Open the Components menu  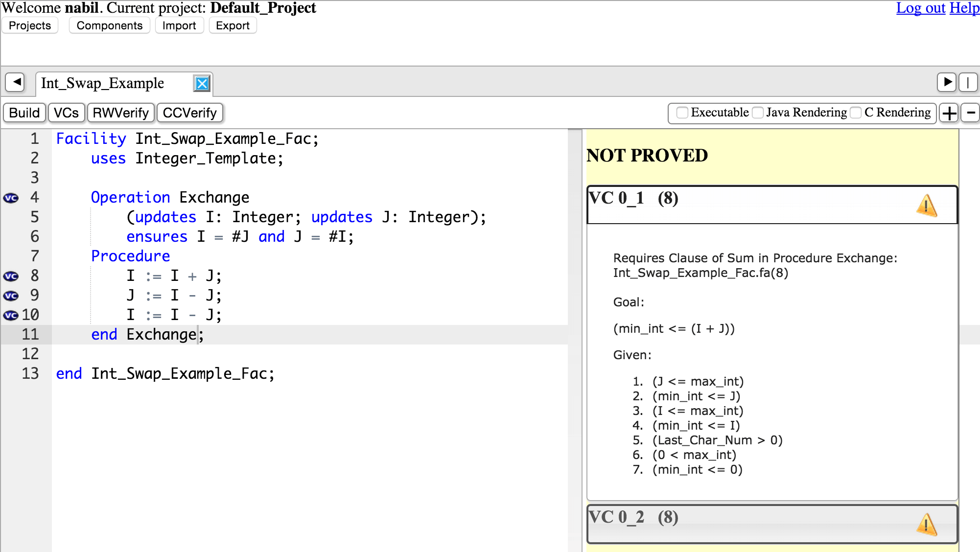(109, 25)
